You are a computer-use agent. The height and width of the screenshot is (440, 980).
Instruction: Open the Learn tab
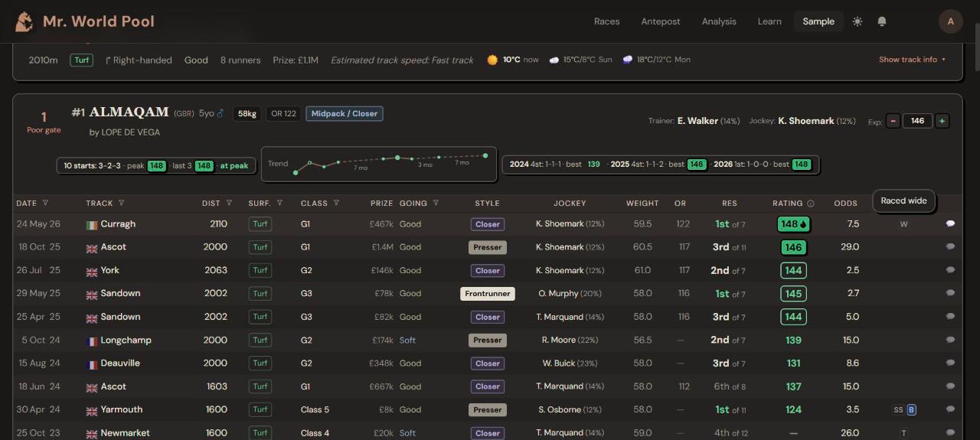coord(769,21)
